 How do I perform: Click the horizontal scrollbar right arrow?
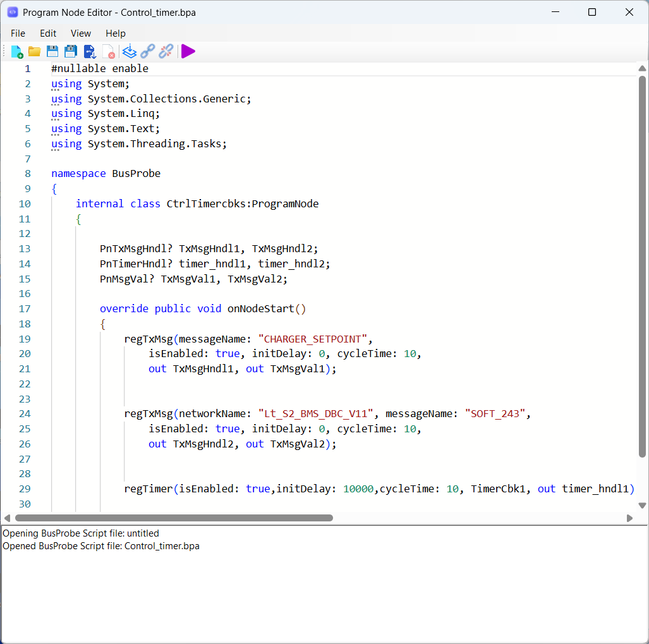click(629, 518)
